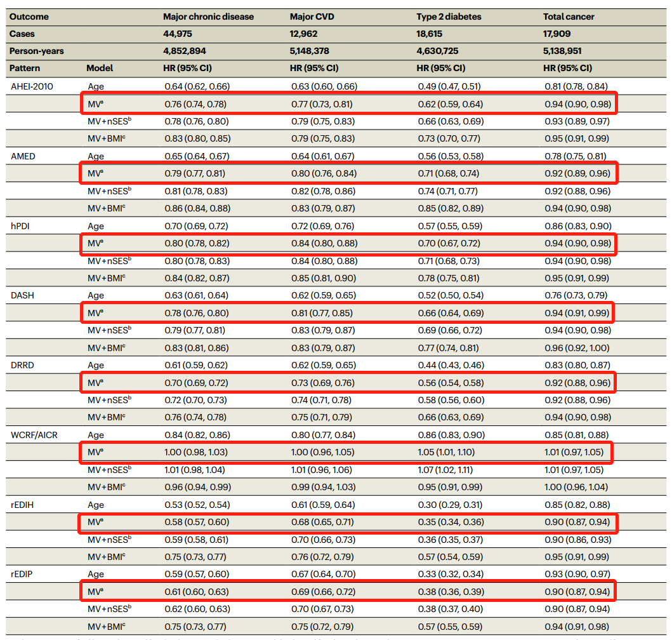Select the rEDIH pattern label
This screenshot has width=672, height=640.
coord(22,505)
